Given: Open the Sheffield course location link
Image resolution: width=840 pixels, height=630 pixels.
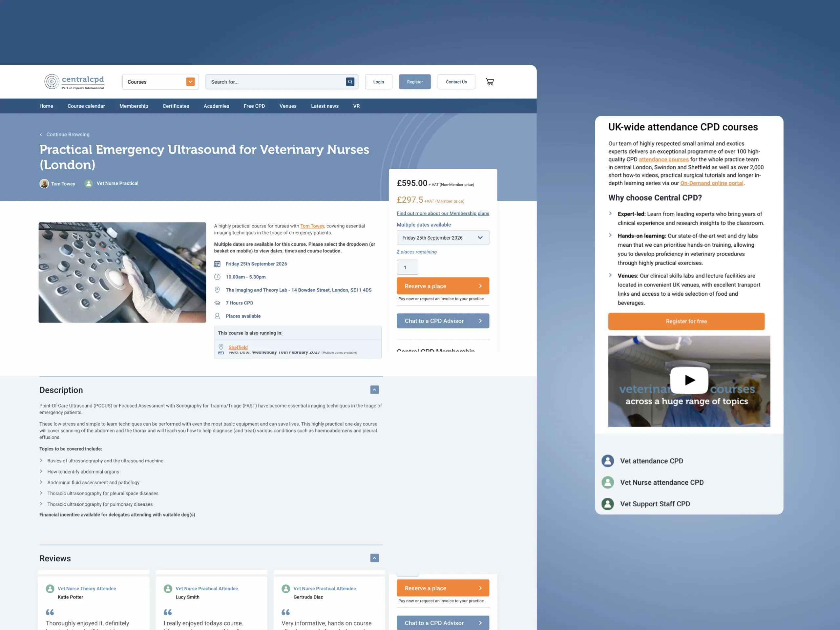Looking at the screenshot, I should 238,347.
